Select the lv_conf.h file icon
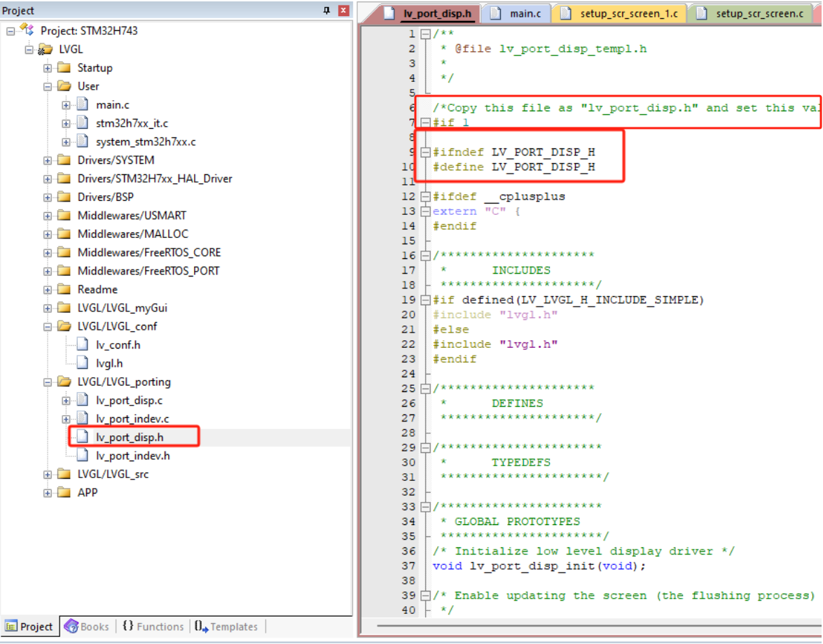823x644 pixels. 83,344
